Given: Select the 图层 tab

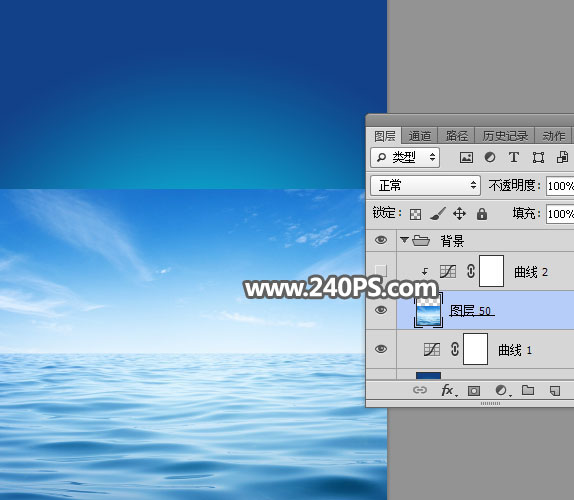Looking at the screenshot, I should tap(384, 136).
